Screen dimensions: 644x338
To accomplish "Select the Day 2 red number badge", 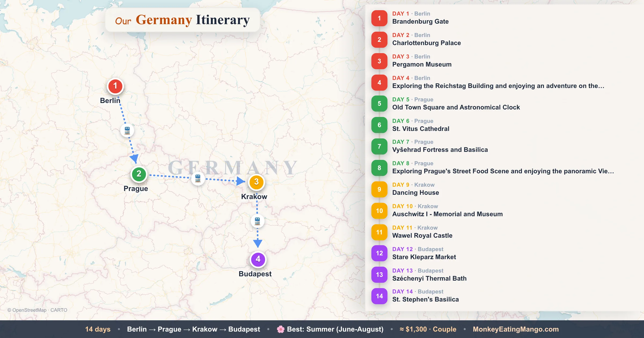I will [379, 40].
